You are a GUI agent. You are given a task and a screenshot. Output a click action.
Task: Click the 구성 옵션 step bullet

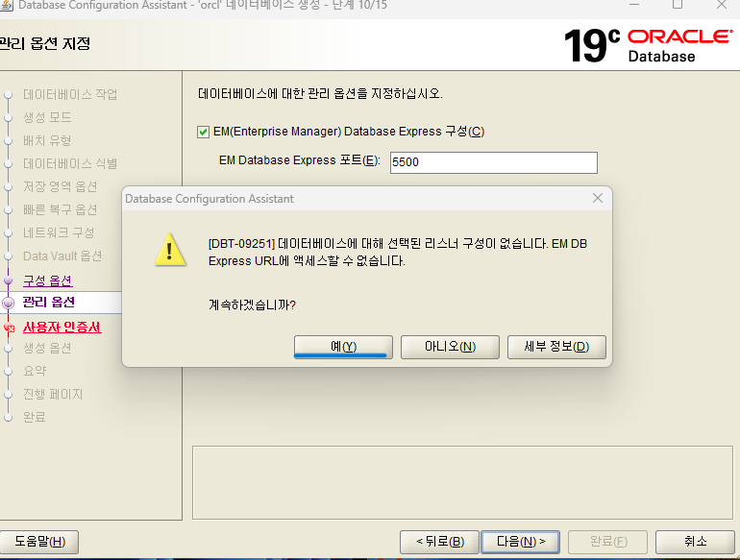pos(8,280)
